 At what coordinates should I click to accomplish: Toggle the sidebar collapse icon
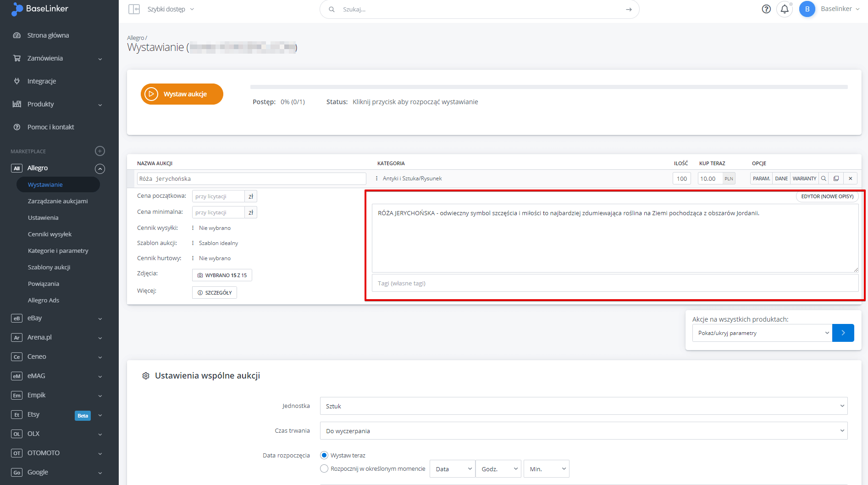(134, 9)
